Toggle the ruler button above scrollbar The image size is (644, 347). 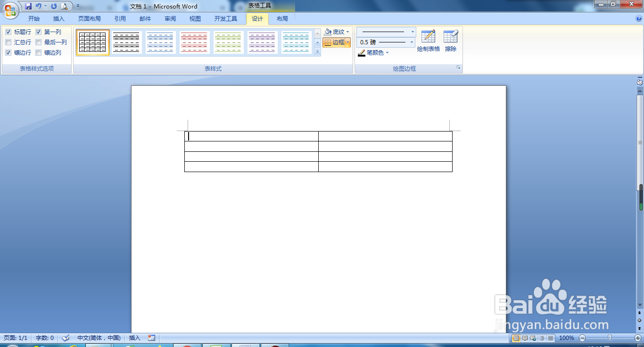640,82
